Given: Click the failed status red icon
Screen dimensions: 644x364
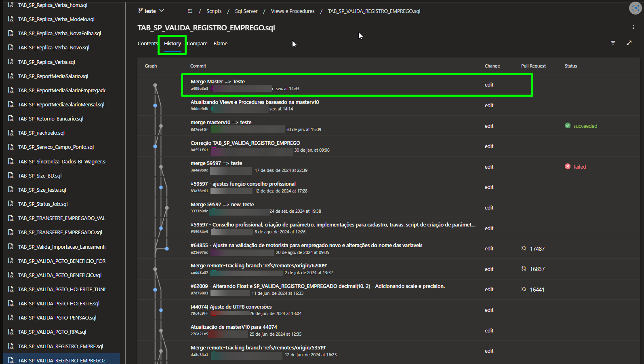Looking at the screenshot, I should 568,166.
